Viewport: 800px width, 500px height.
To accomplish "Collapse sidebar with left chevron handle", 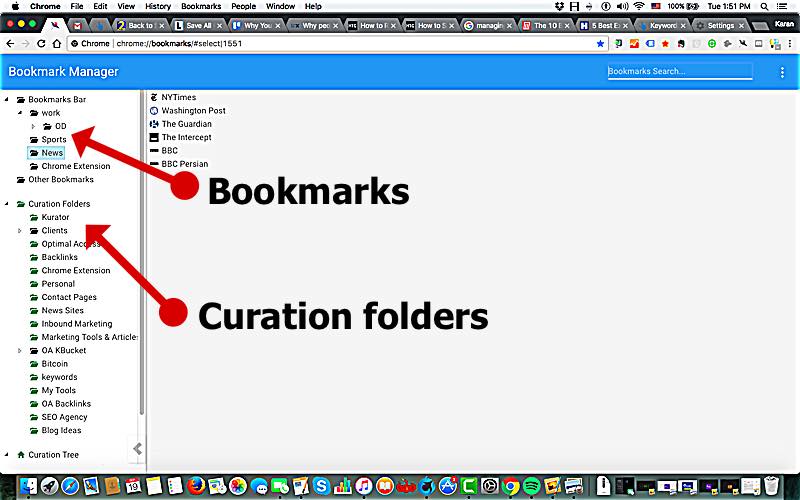I will [x=137, y=449].
